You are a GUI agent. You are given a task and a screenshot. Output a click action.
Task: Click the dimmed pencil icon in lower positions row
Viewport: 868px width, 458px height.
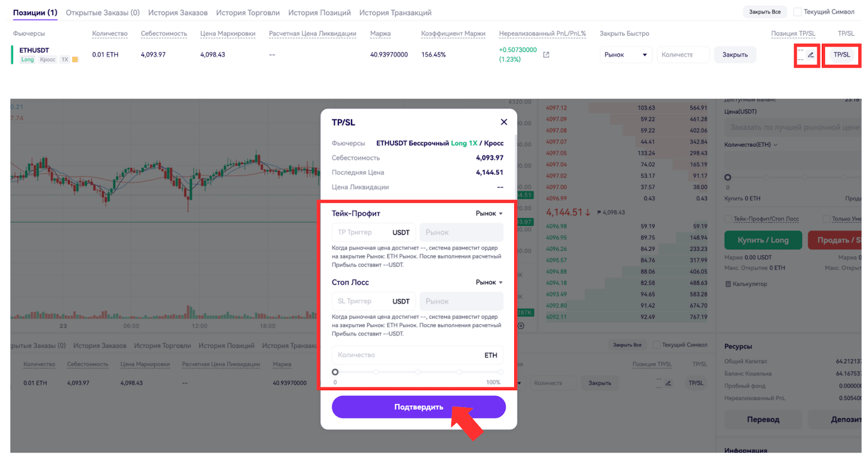coord(668,383)
